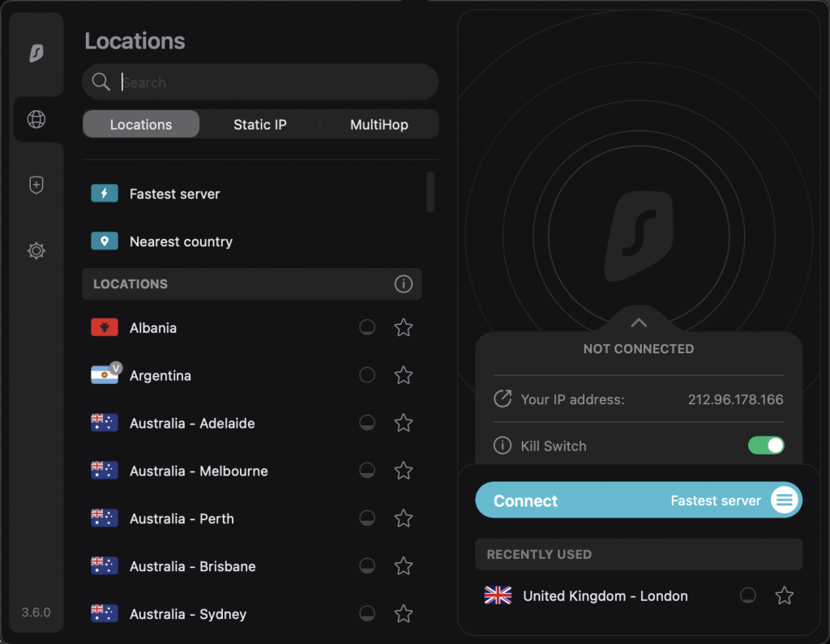
Task: Click the info icon beside LOCATIONS header
Action: [403, 284]
